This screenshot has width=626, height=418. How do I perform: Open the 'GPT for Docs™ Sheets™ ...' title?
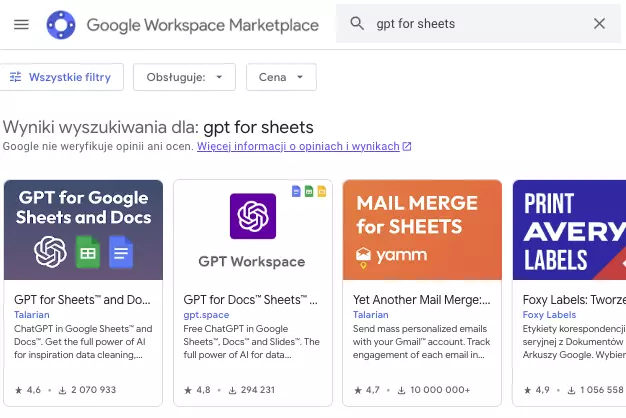251,300
